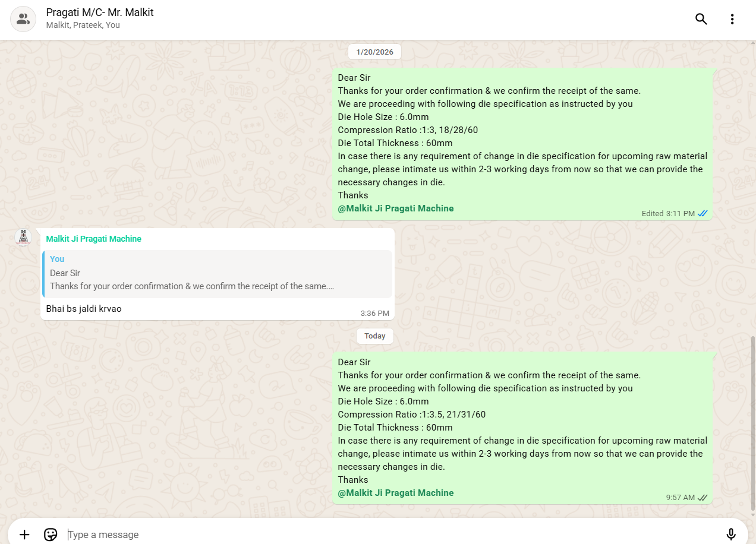Image resolution: width=756 pixels, height=544 pixels.
Task: Click the Today date badge
Action: pos(374,336)
